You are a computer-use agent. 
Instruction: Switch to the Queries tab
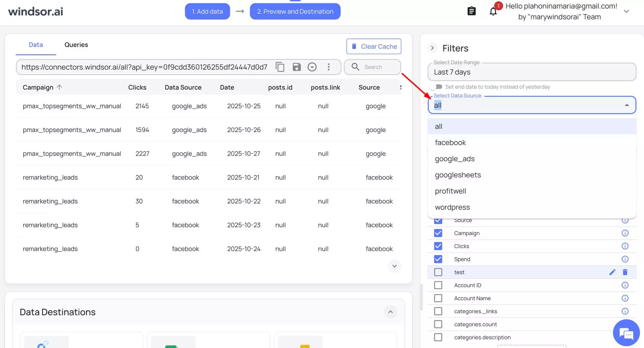tap(76, 45)
